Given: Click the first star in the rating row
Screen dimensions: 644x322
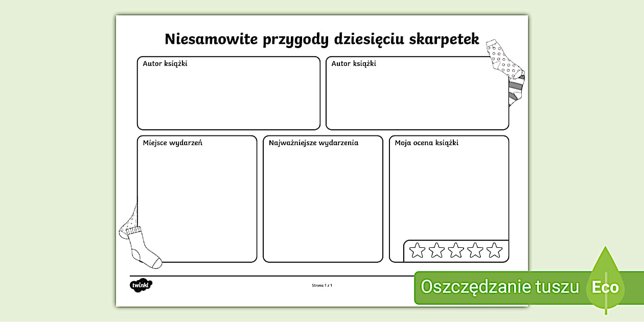Looking at the screenshot, I should pyautogui.click(x=418, y=250).
